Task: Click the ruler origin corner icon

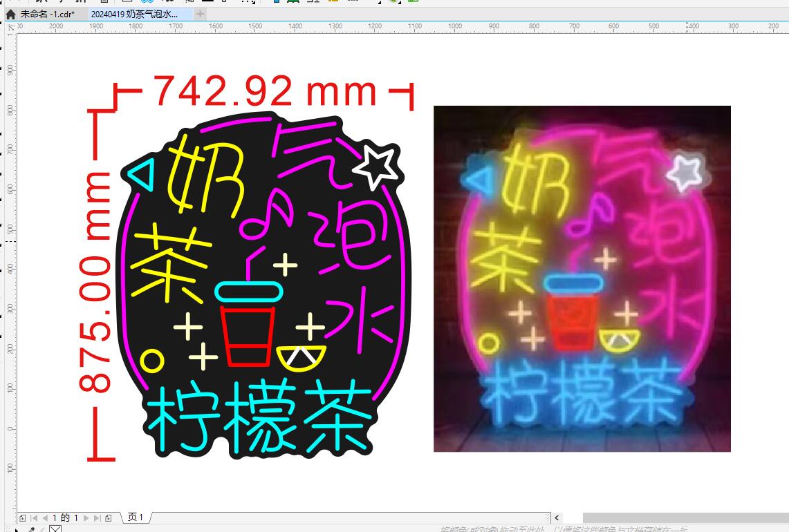Action: [10, 26]
